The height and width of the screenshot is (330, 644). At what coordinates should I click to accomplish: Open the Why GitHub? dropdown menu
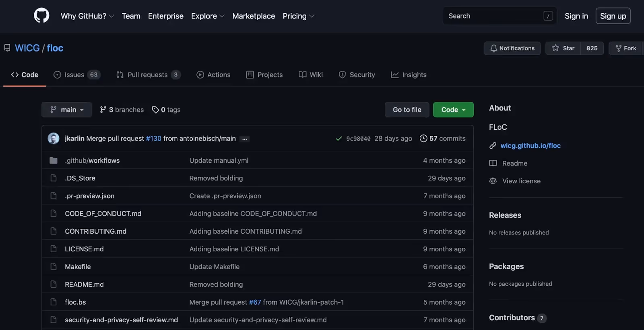(87, 16)
